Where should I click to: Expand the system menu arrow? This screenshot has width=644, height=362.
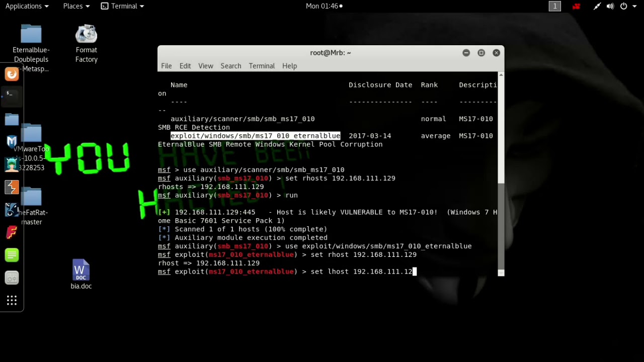pyautogui.click(x=635, y=6)
